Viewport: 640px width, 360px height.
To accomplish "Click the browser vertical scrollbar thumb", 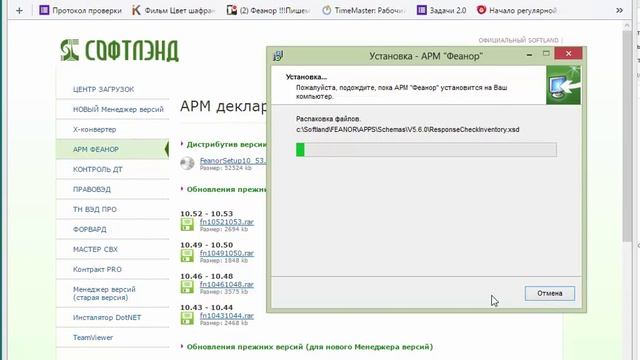I will (x=627, y=136).
